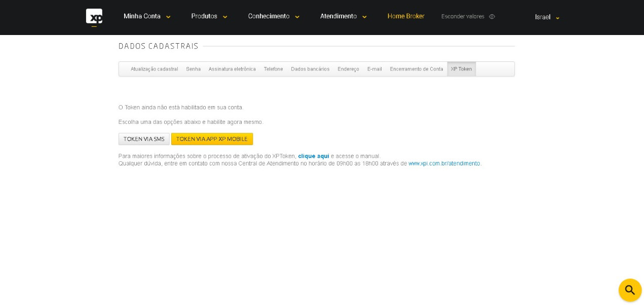The height and width of the screenshot is (305, 644).
Task: Open the yellow search magnifier button
Action: click(630, 290)
